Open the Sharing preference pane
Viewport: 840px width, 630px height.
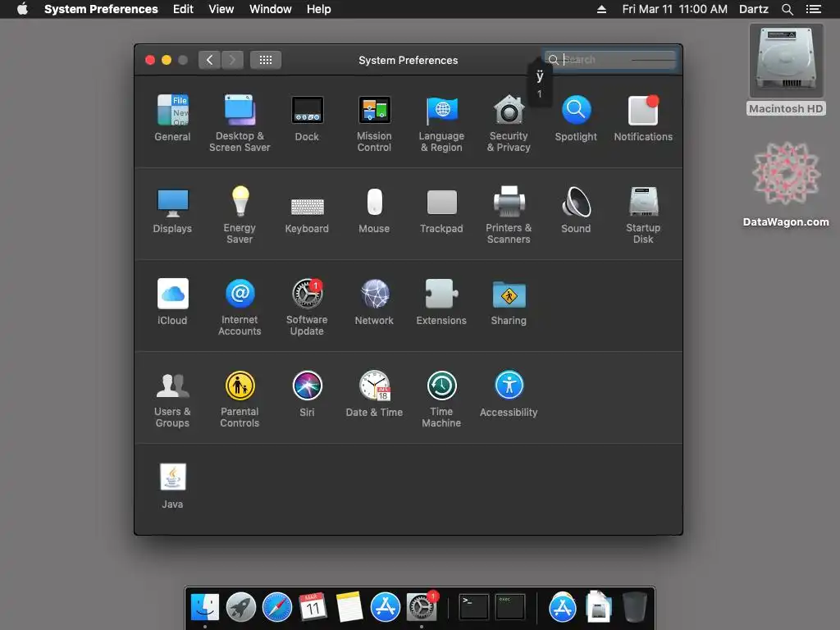[x=509, y=302]
